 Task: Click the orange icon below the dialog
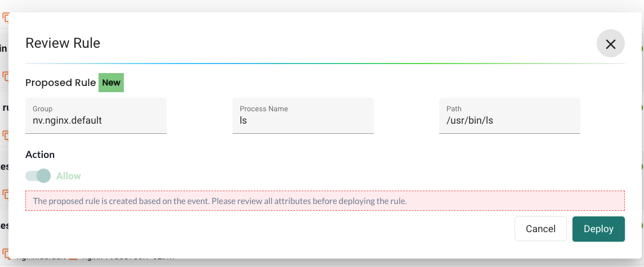coord(72,259)
